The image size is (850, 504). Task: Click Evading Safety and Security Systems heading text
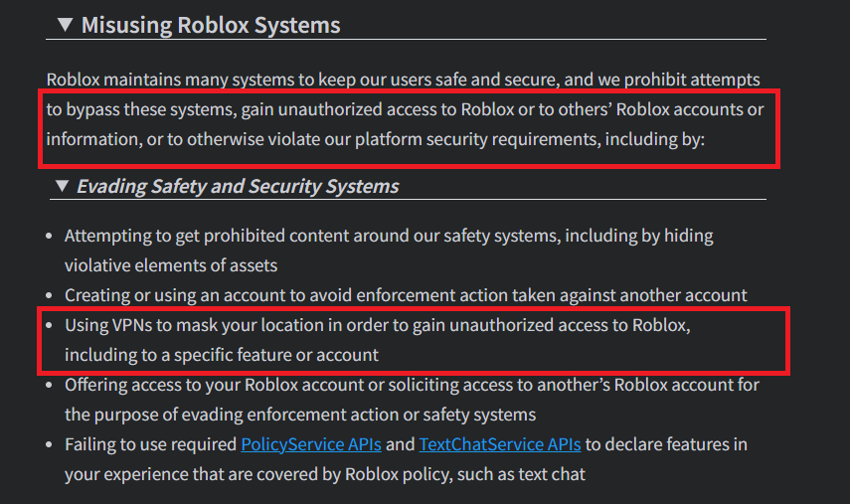[238, 186]
